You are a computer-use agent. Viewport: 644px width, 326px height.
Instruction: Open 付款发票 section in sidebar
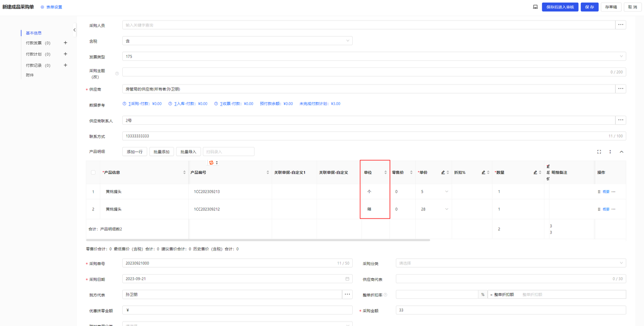[x=38, y=43]
